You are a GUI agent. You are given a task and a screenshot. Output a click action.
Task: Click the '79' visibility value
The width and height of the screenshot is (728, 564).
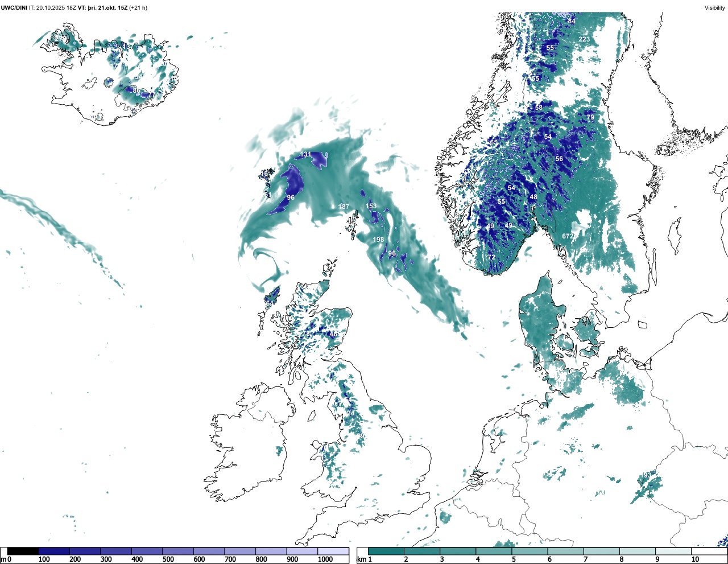pos(590,117)
